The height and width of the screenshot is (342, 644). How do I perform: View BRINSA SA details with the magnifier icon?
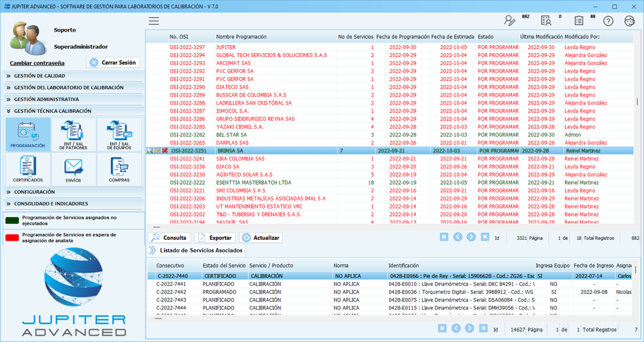tap(150, 150)
